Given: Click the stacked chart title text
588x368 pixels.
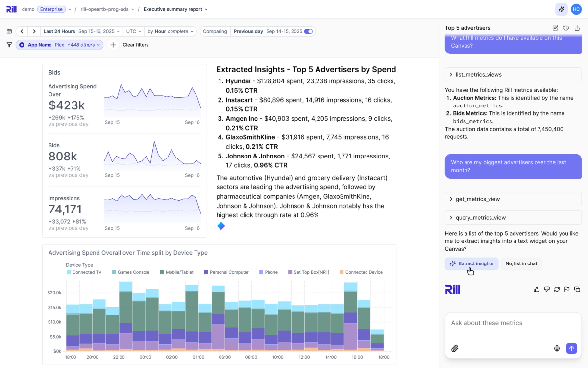Looking at the screenshot, I should [x=128, y=253].
